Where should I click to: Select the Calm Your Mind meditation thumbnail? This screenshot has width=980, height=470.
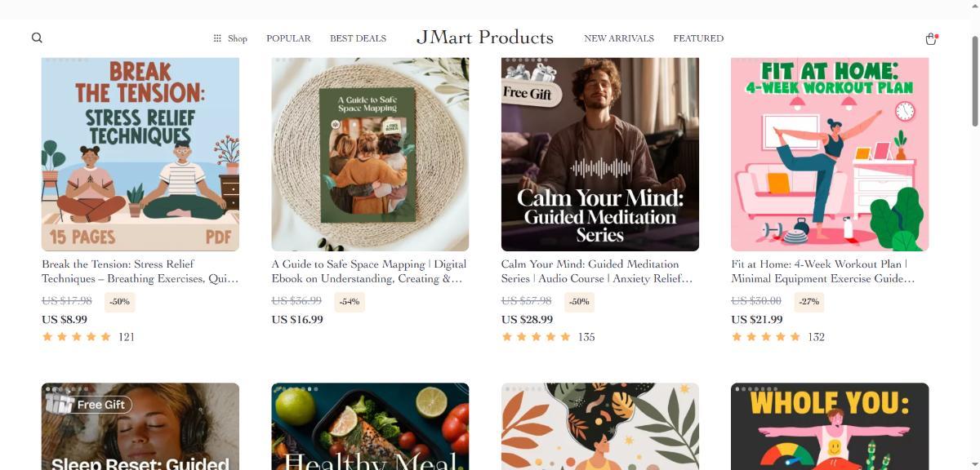(x=599, y=154)
